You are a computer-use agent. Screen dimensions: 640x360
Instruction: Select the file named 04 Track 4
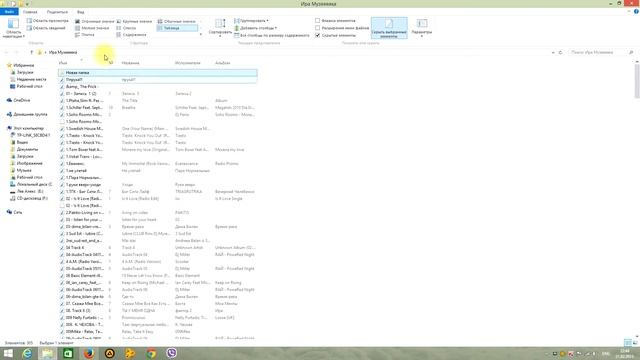point(74,248)
